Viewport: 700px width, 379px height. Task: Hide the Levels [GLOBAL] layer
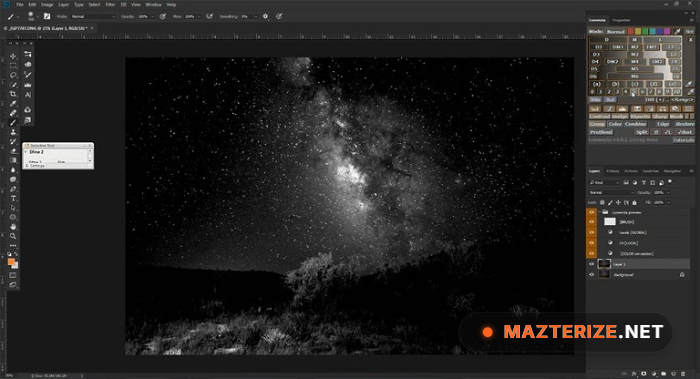coord(592,233)
